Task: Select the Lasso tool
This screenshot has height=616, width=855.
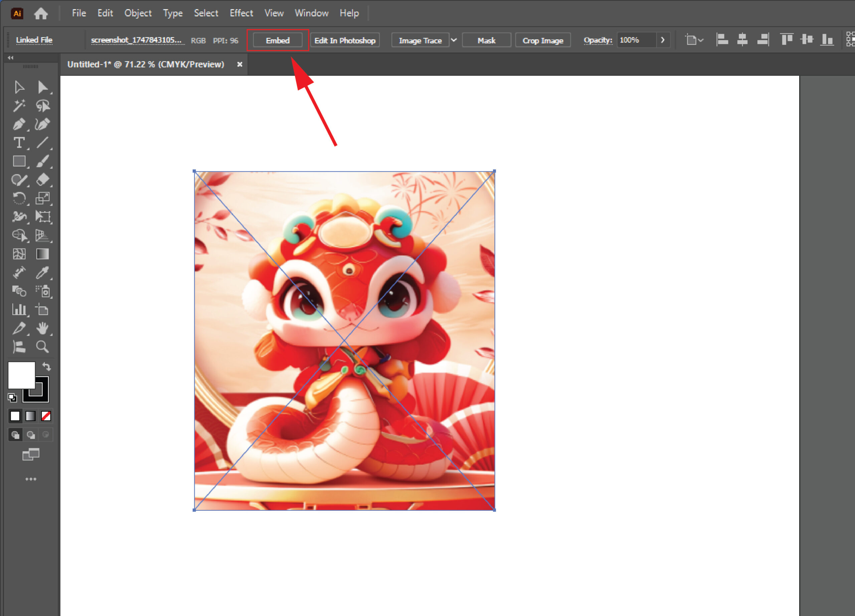Action: [x=43, y=106]
